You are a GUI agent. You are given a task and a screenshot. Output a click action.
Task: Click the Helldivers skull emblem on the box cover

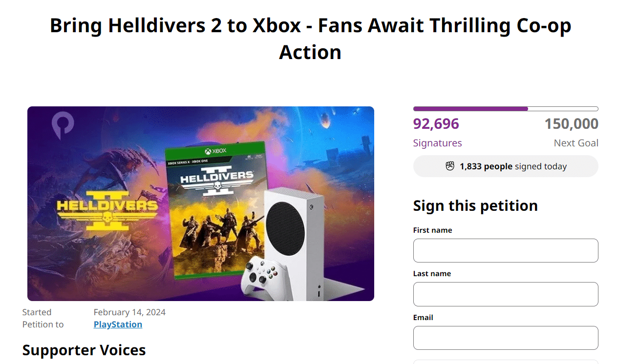click(217, 186)
